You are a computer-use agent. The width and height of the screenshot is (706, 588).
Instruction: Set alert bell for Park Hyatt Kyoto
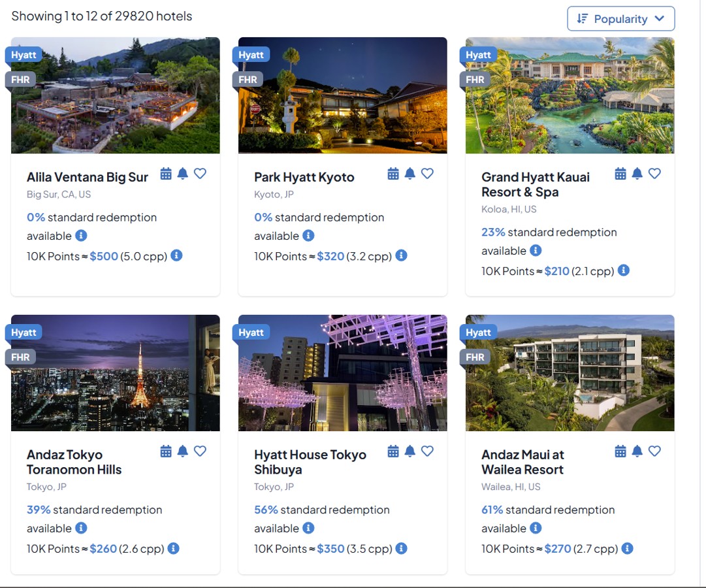(409, 174)
